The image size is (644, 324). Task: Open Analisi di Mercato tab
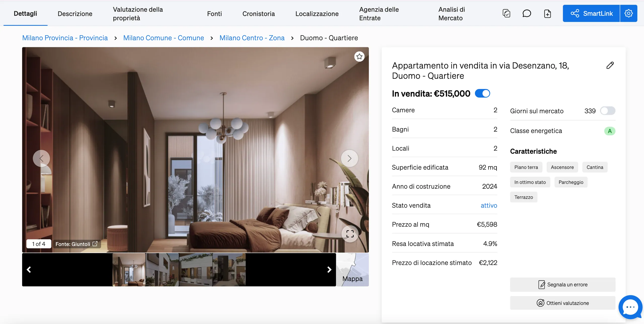(452, 14)
